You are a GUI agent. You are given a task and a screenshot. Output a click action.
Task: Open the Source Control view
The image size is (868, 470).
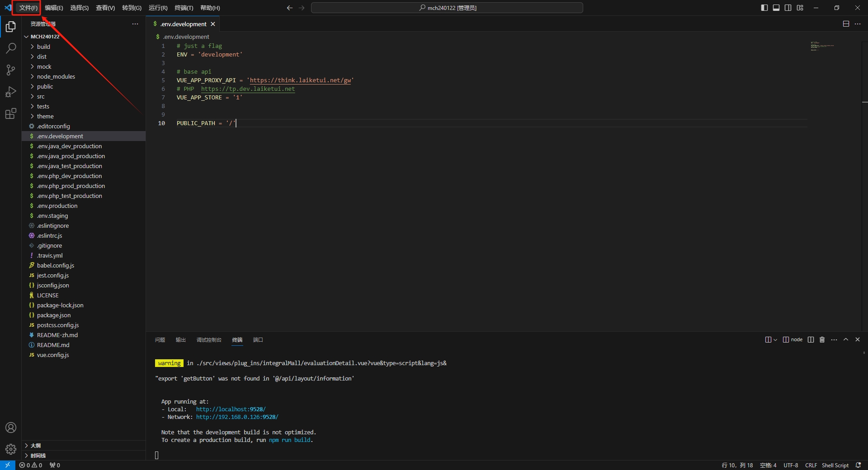pos(11,70)
